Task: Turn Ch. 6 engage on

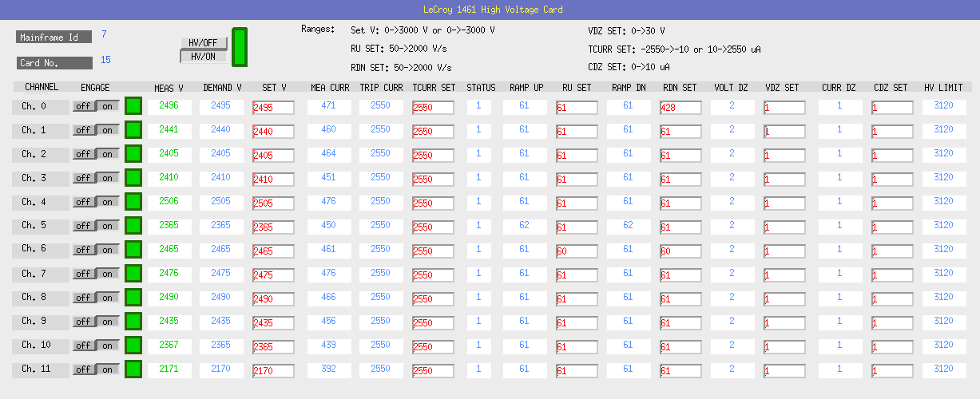Action: point(108,250)
